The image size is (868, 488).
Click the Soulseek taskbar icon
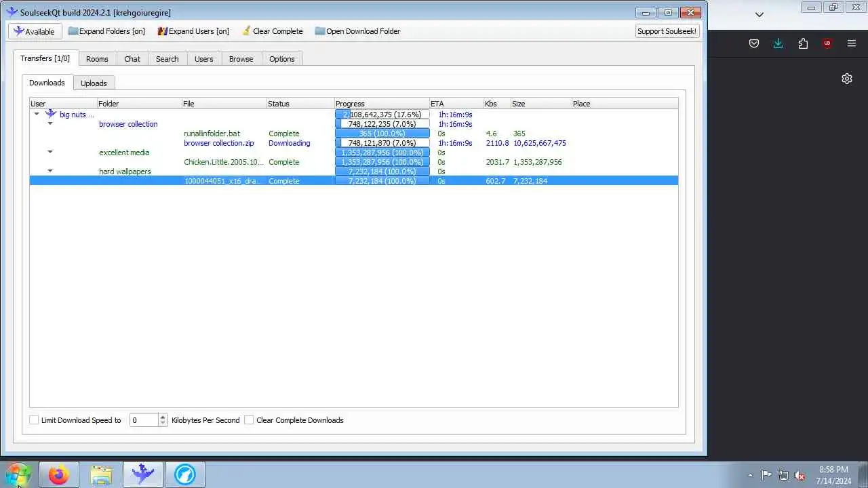click(x=143, y=474)
